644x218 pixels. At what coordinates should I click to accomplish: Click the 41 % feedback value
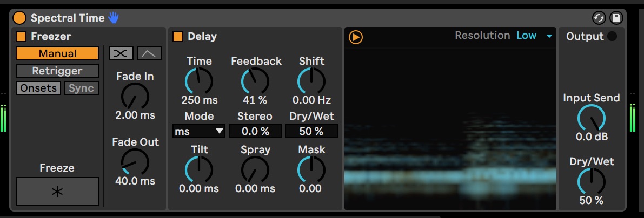pos(255,100)
